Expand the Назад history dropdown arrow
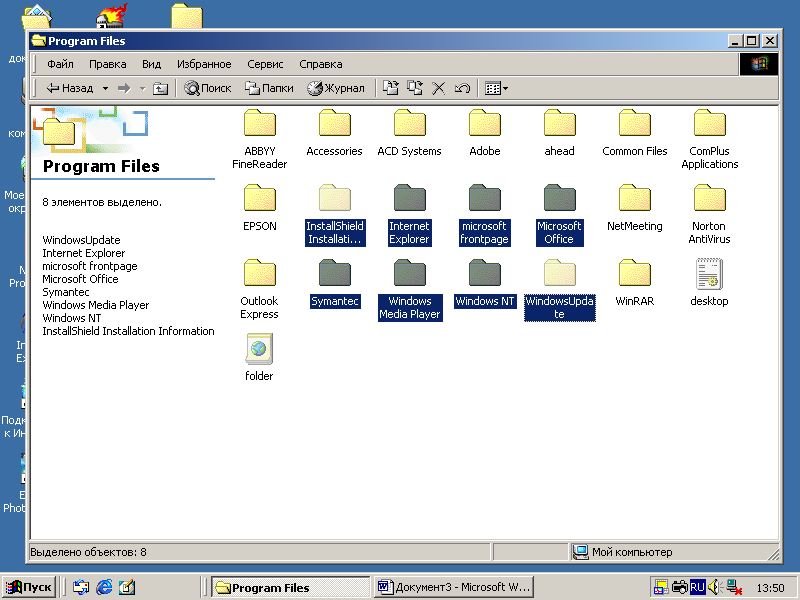The image size is (800, 600). tap(105, 88)
